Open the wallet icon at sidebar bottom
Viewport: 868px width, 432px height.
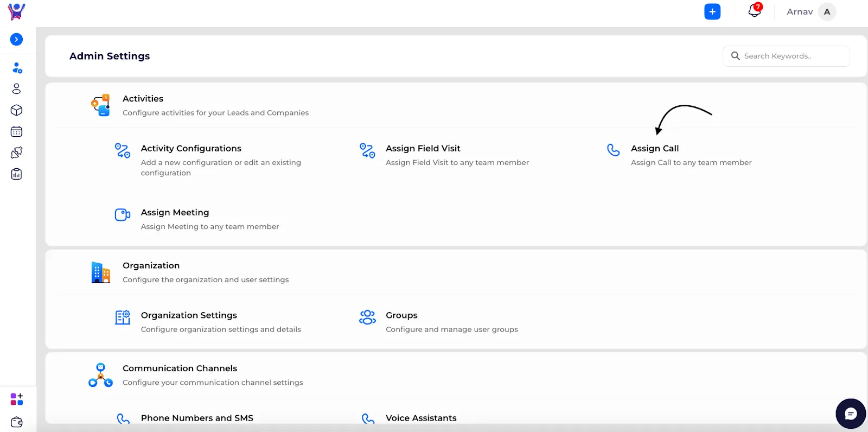point(17,422)
